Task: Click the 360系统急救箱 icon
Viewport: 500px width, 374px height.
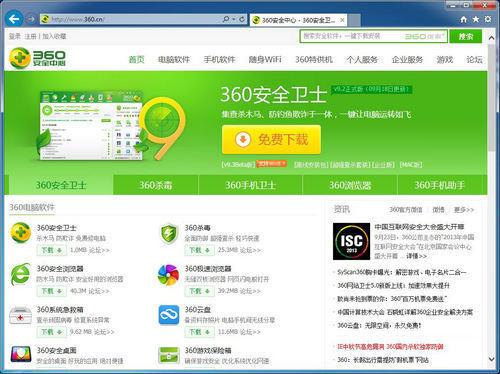Action: click(x=20, y=315)
